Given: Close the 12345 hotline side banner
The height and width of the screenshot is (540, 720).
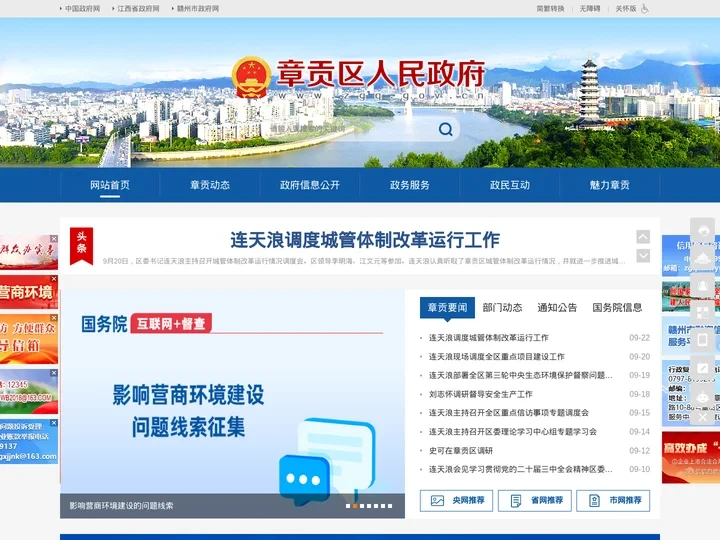Looking at the screenshot, I should tap(54, 373).
